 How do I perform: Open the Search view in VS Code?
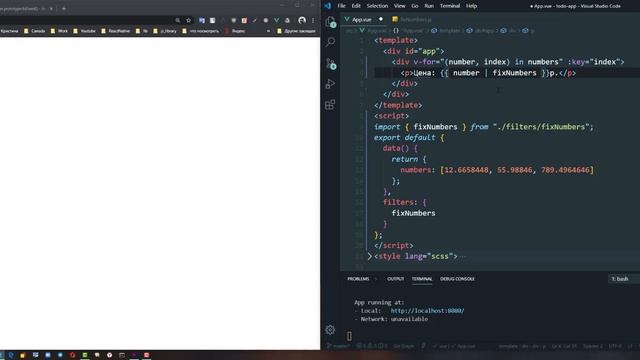(x=331, y=42)
